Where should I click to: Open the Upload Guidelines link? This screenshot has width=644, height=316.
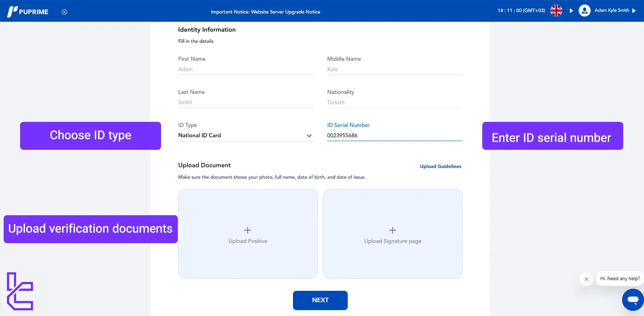tap(440, 166)
